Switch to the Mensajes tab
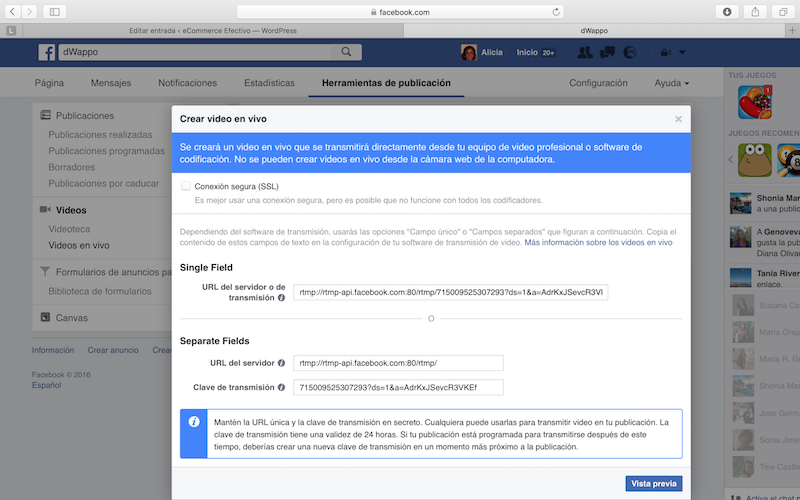Viewport: 800px width, 500px height. (x=111, y=83)
